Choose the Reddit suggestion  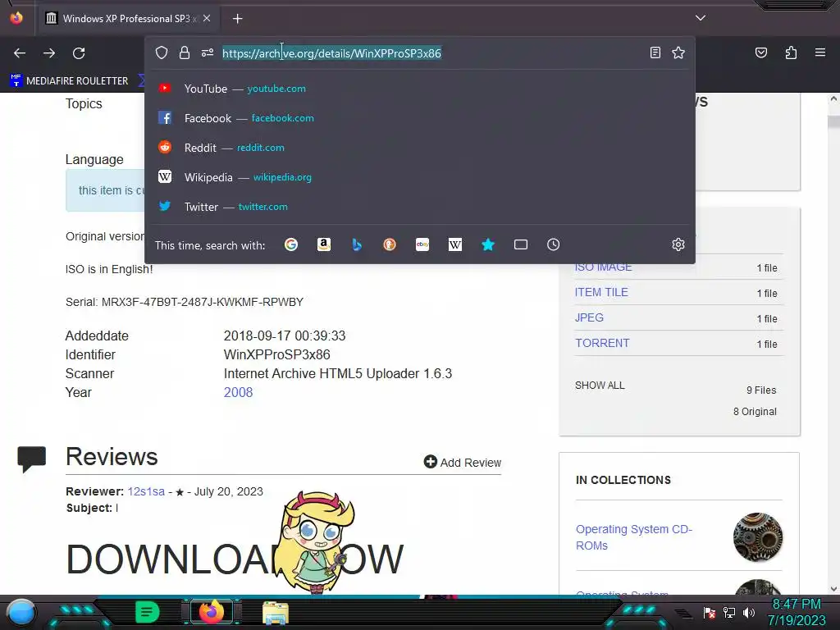tap(420, 148)
